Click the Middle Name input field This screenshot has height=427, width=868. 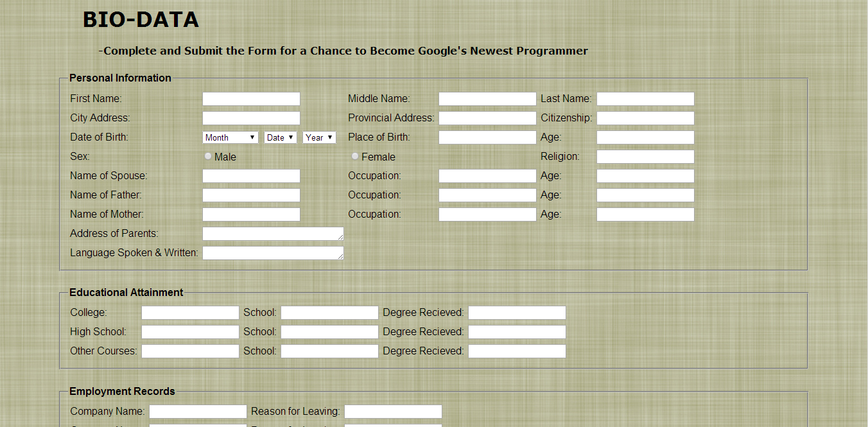[487, 99]
